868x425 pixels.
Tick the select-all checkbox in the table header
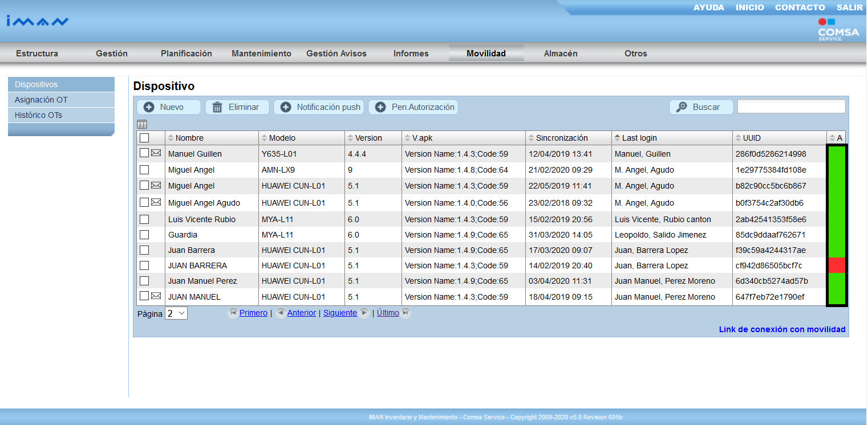[x=144, y=138]
